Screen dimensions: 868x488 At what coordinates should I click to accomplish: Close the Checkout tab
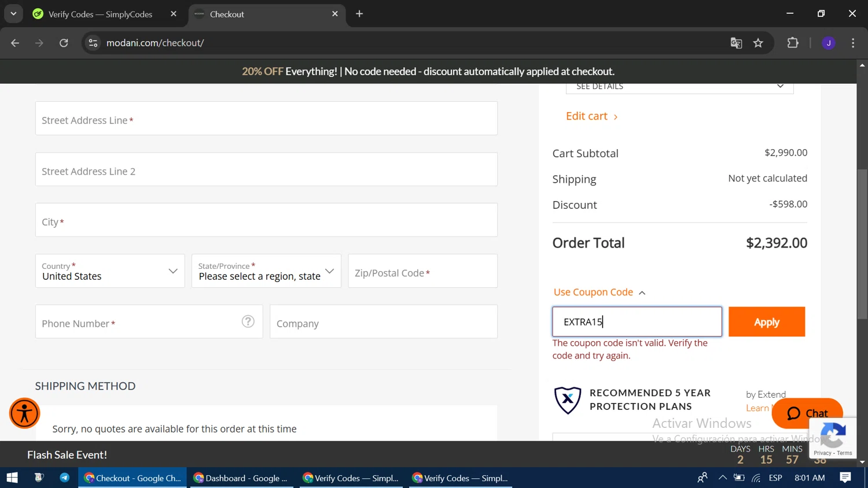coord(335,14)
